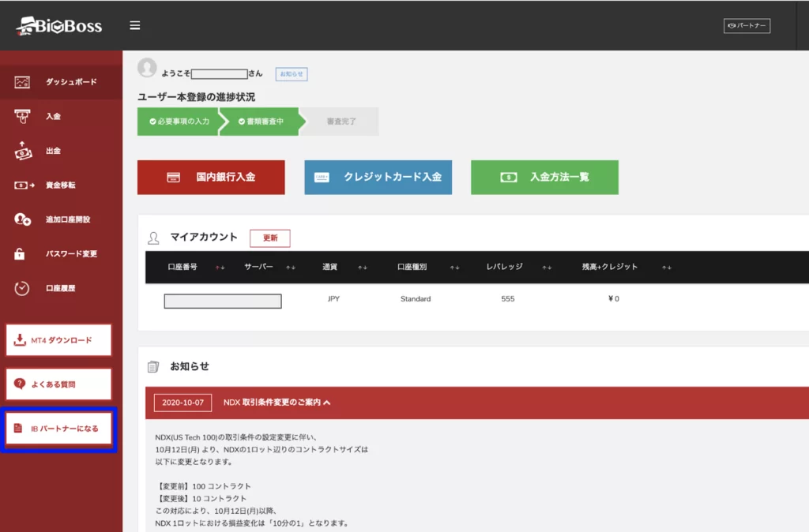
Task: Open ダッシュボード in the sidebar
Action: pos(71,81)
